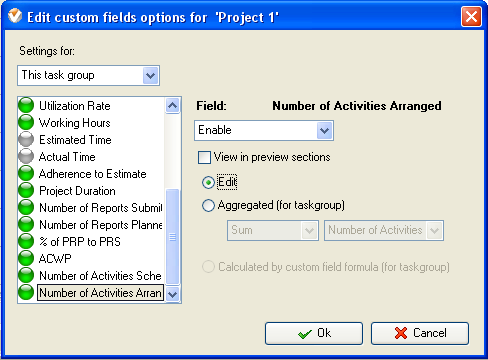Click green status icon beside Utilization Rate
This screenshot has height=360, width=488.
point(26,105)
